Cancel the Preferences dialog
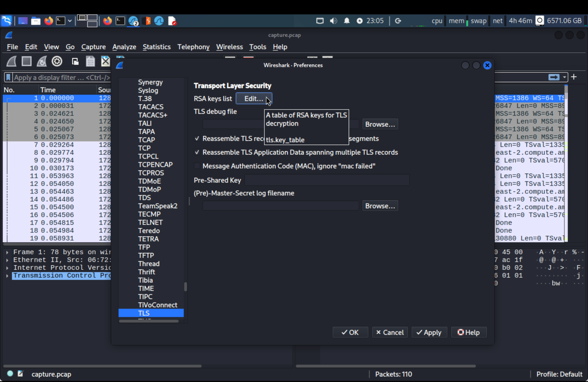This screenshot has height=382, width=588. coord(390,332)
